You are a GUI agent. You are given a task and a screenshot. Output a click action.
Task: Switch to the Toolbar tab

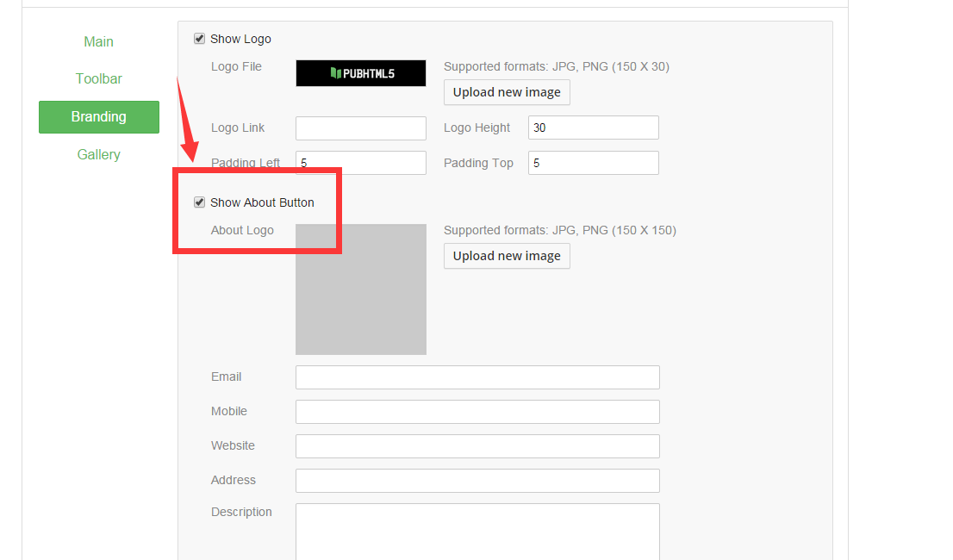click(98, 79)
